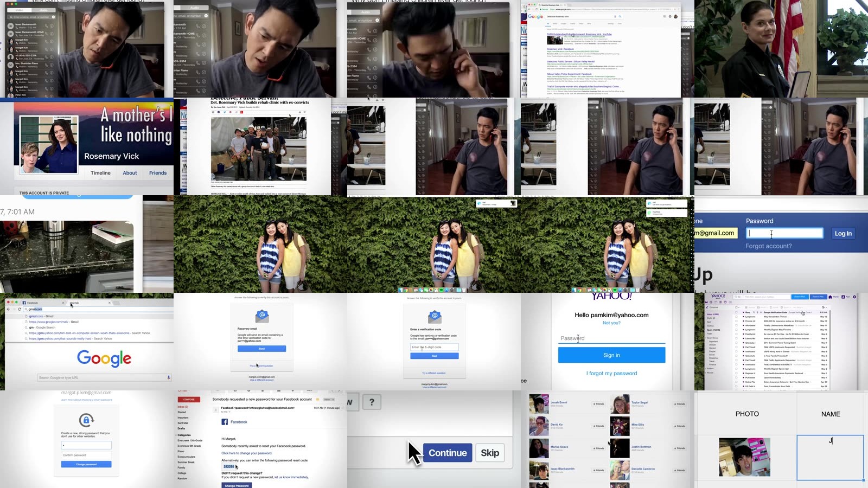Viewport: 868px width, 488px height.
Task: Close the Facebook browser tab
Action: (x=63, y=303)
